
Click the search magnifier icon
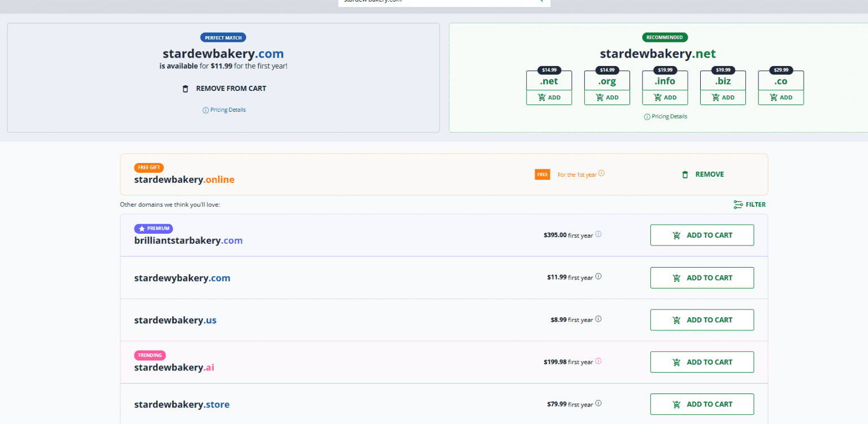click(540, 2)
